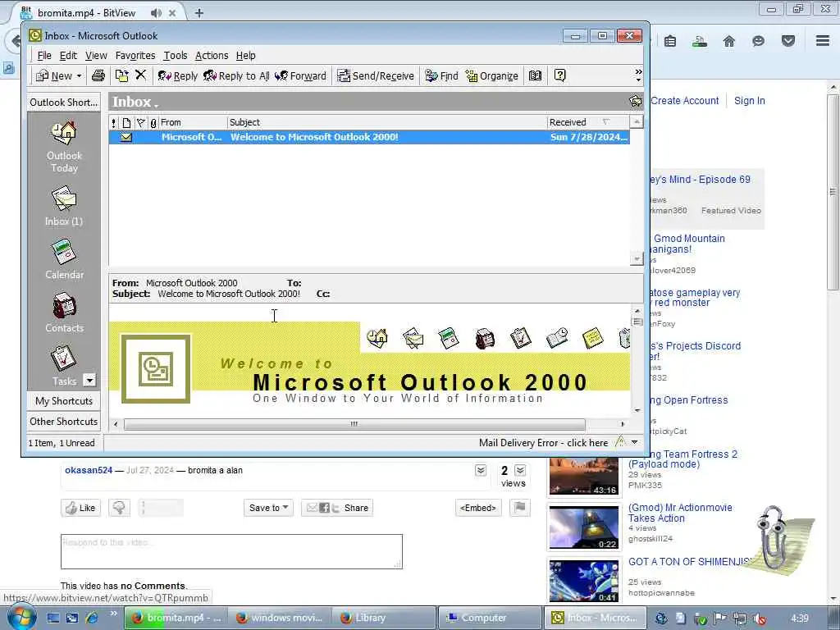This screenshot has height=630, width=840.
Task: Click Create Account link on BitView
Action: point(684,101)
